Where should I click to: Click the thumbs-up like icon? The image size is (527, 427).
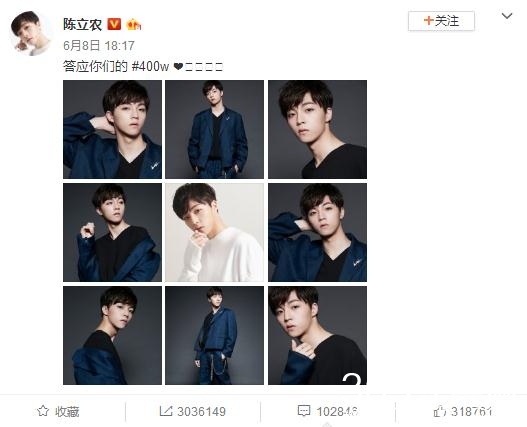pos(440,411)
